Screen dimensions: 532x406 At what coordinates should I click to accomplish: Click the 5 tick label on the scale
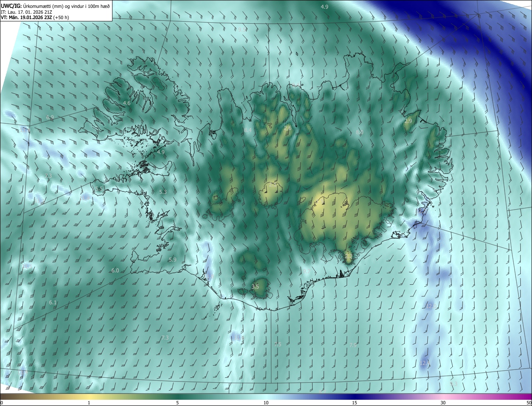(x=177, y=403)
